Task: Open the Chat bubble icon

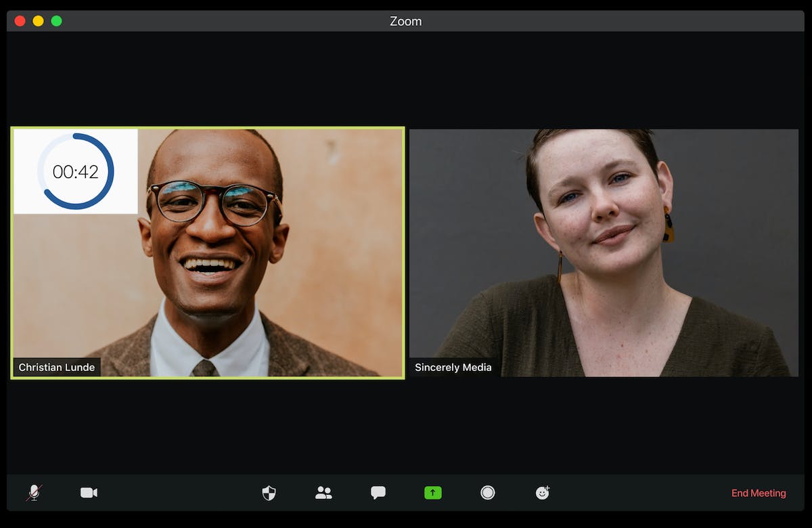Action: coord(378,493)
